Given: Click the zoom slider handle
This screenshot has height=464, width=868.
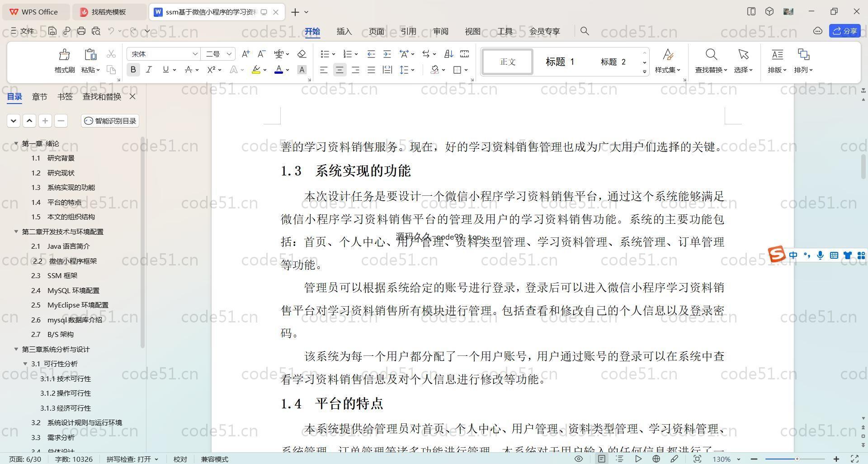Looking at the screenshot, I should [797, 459].
